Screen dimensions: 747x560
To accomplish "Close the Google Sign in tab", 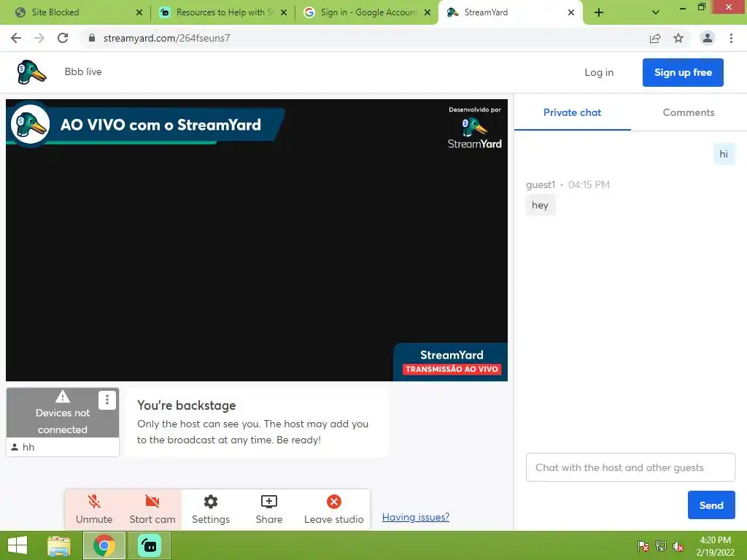I will (x=427, y=12).
